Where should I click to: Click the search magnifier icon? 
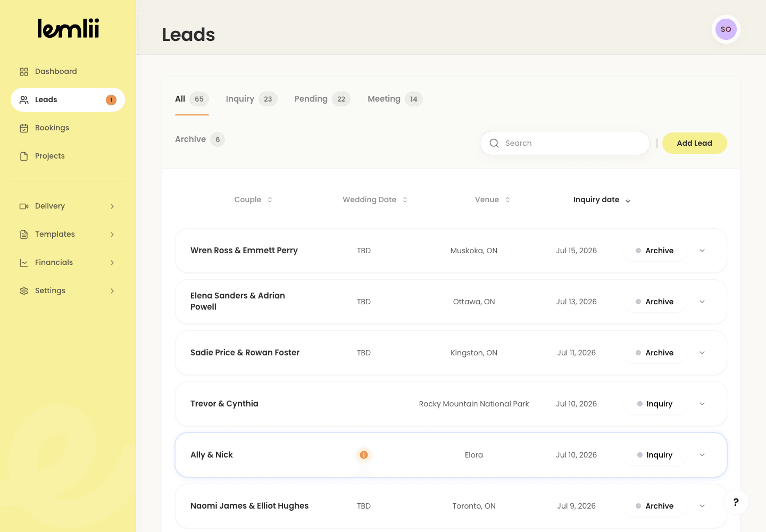[494, 143]
